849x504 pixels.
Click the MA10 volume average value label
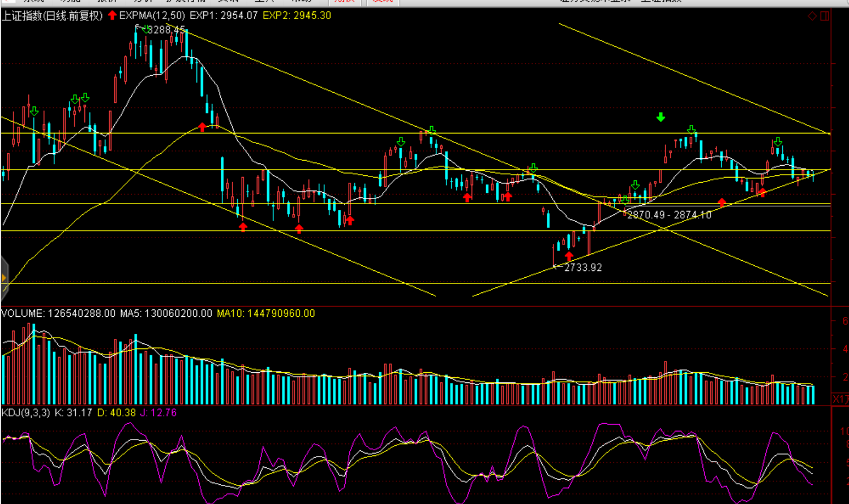click(x=265, y=313)
